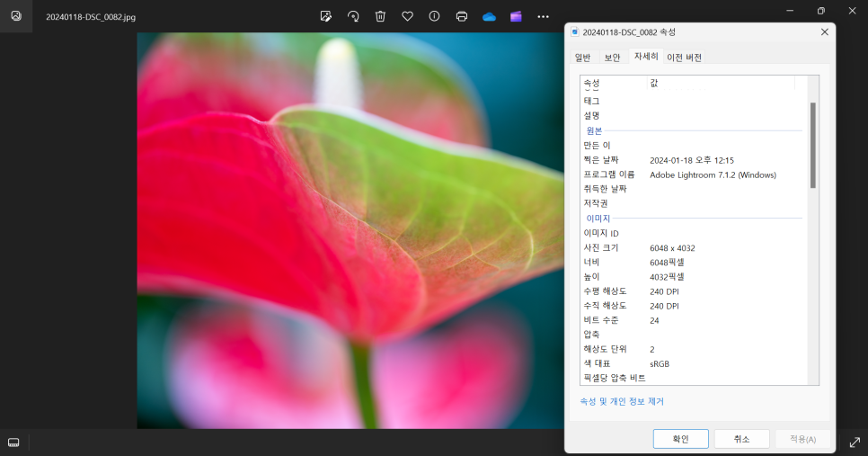The image size is (868, 456).
Task: Select the 취득한 날짜 row
Action: click(x=694, y=189)
